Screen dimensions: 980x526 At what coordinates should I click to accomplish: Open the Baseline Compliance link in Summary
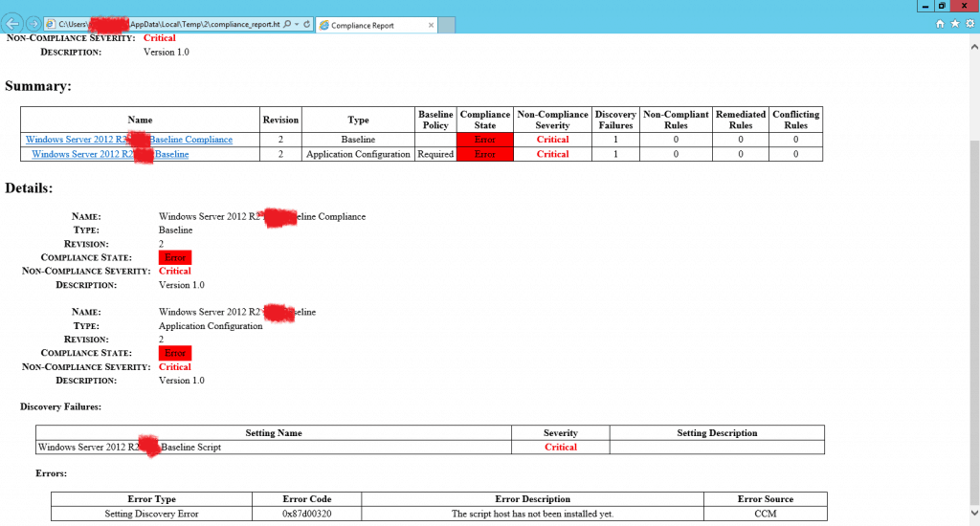click(129, 140)
